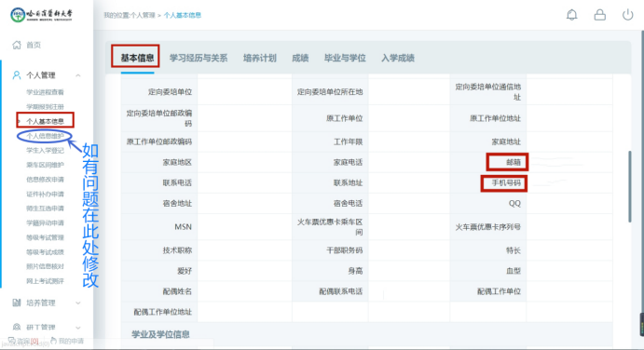Click the 原工作单位 label

tap(344, 118)
